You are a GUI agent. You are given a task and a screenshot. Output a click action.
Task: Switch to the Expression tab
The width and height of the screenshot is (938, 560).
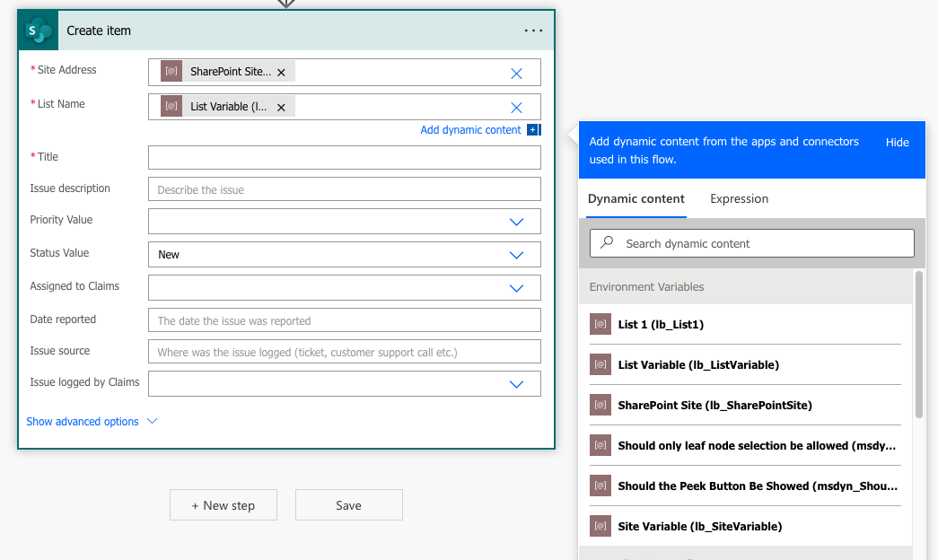[739, 198]
